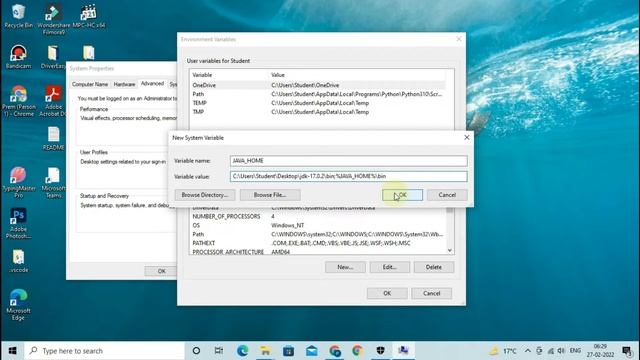Launch Bandicam from the desktop

click(18, 57)
